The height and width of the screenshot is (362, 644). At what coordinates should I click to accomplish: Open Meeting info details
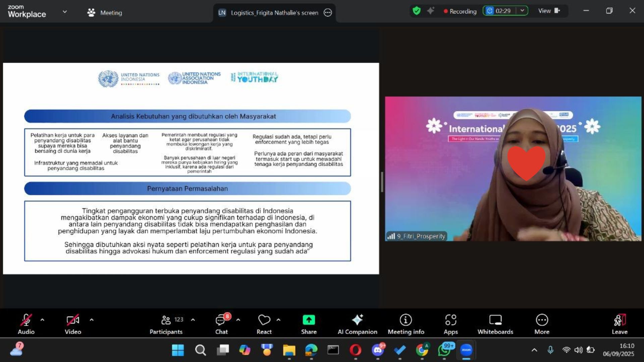[x=406, y=323]
